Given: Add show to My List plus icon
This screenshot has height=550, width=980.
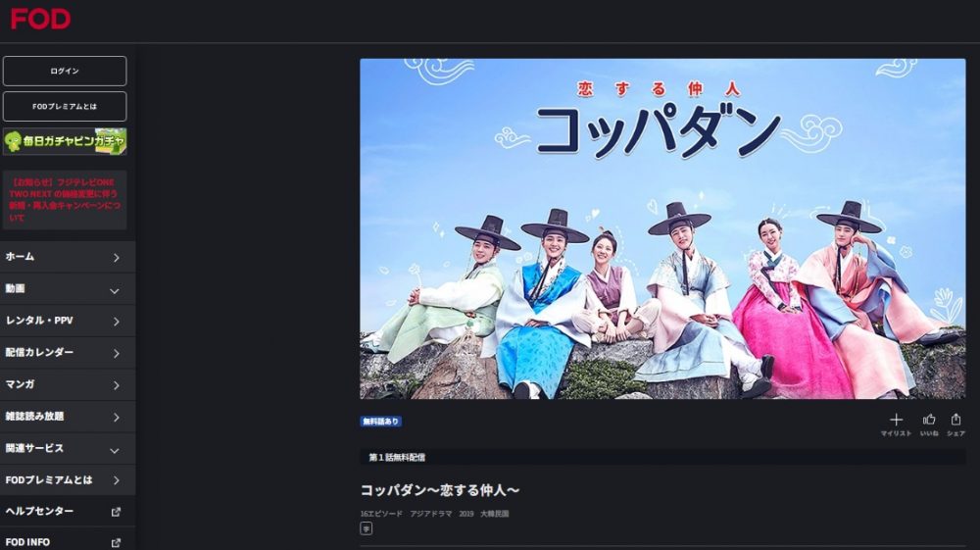Looking at the screenshot, I should click(896, 420).
